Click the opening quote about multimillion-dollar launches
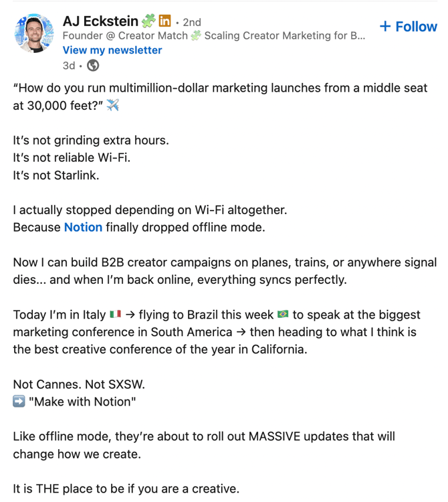Image resolution: width=448 pixels, height=502 pixels. click(x=220, y=96)
